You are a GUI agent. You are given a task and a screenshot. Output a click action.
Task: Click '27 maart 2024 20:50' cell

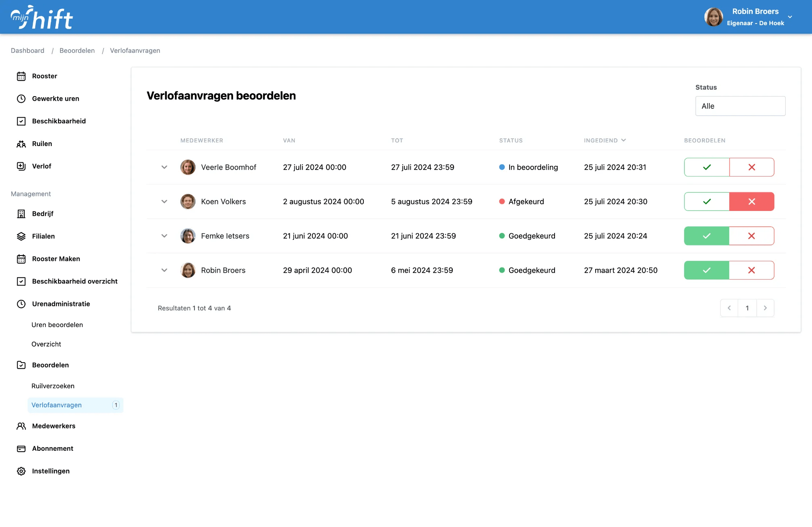(621, 270)
